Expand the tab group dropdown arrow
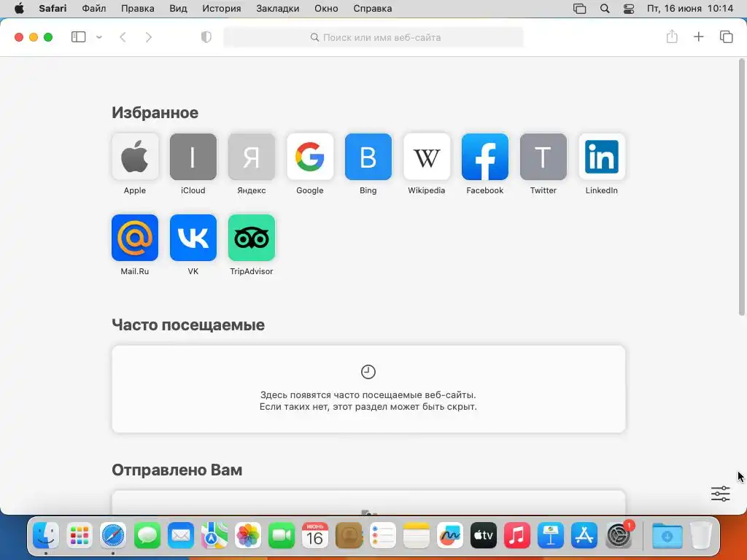The image size is (747, 560). 99,37
